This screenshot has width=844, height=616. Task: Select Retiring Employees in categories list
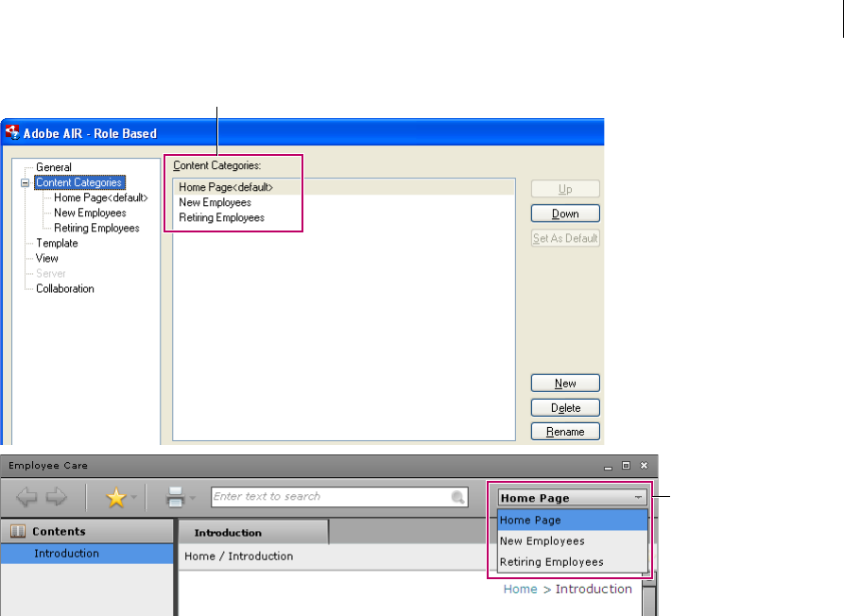click(x=344, y=217)
